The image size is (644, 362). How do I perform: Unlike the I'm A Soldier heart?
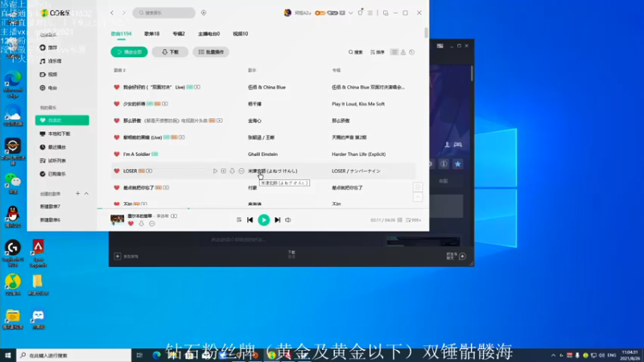tap(117, 154)
